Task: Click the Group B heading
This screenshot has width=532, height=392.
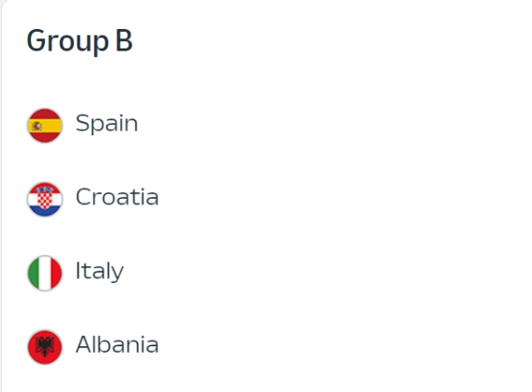Action: tap(79, 41)
